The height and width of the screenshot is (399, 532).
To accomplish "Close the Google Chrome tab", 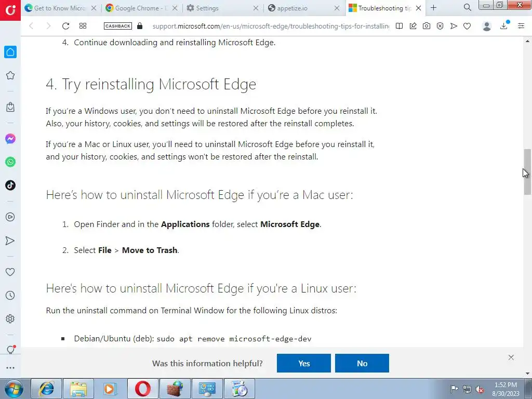I will tap(175, 8).
